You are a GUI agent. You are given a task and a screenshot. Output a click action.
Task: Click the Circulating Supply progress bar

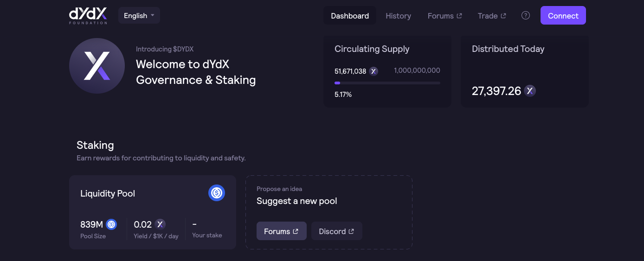(x=387, y=83)
